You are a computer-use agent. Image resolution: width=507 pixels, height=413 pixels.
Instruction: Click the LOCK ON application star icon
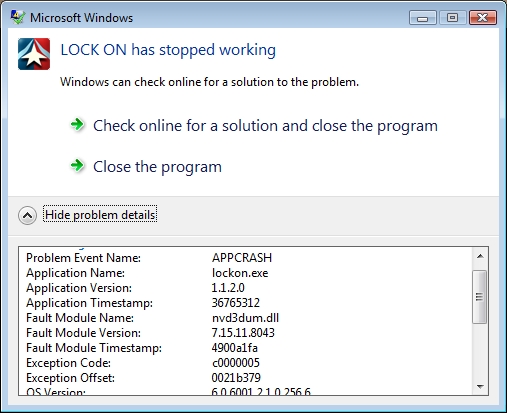34,54
